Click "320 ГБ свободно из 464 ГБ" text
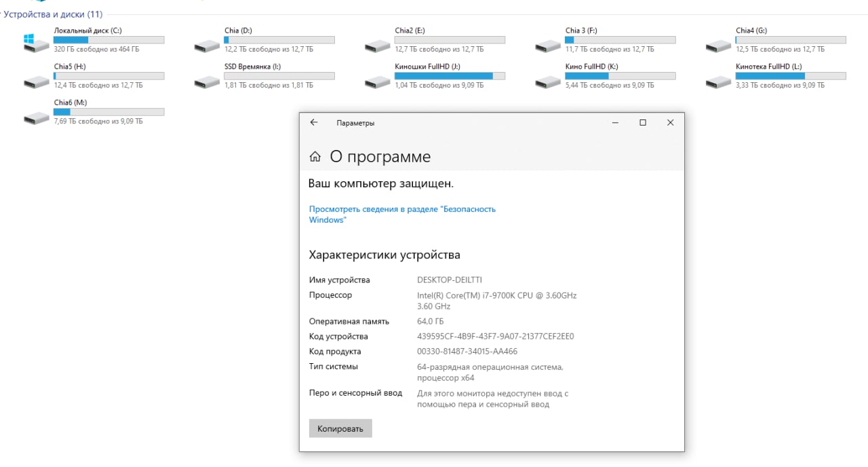The image size is (868, 467). tap(96, 50)
